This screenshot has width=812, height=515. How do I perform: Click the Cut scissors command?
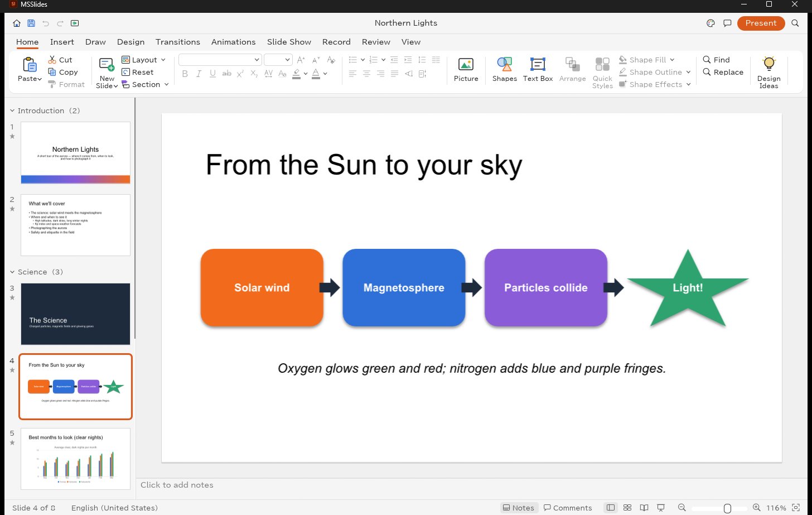coord(60,60)
